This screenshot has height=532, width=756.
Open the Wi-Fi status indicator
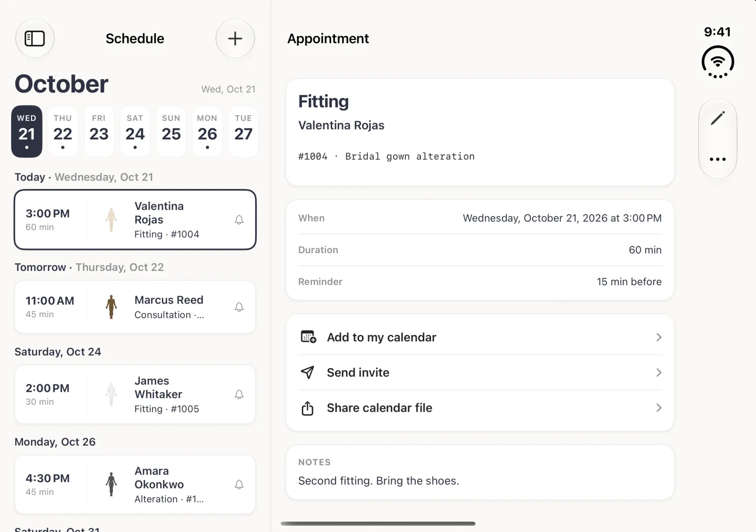point(718,62)
